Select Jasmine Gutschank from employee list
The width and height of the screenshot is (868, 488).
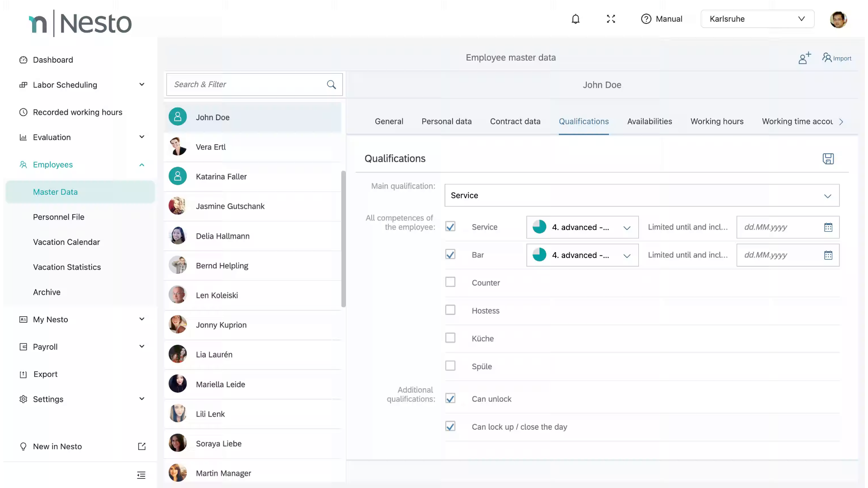(x=230, y=206)
